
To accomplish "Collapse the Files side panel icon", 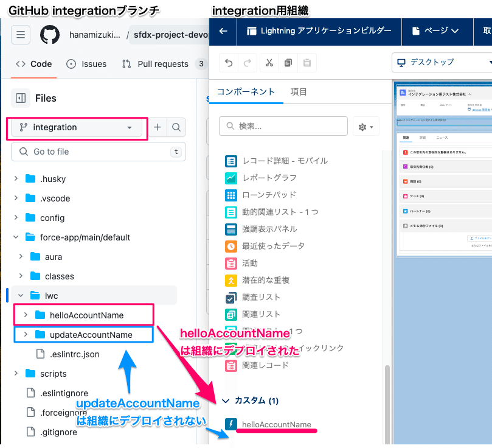I will [x=21, y=98].
